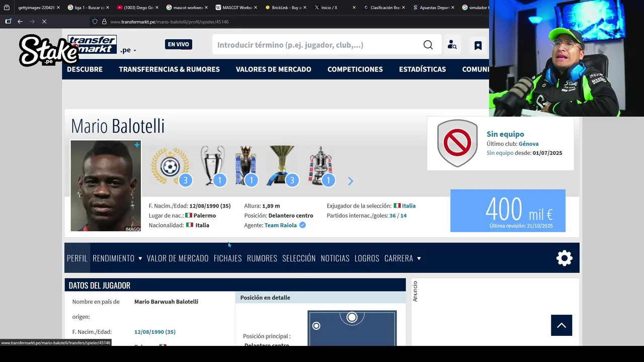This screenshot has width=644, height=362.
Task: Select the RUMORES tab
Action: click(262, 258)
